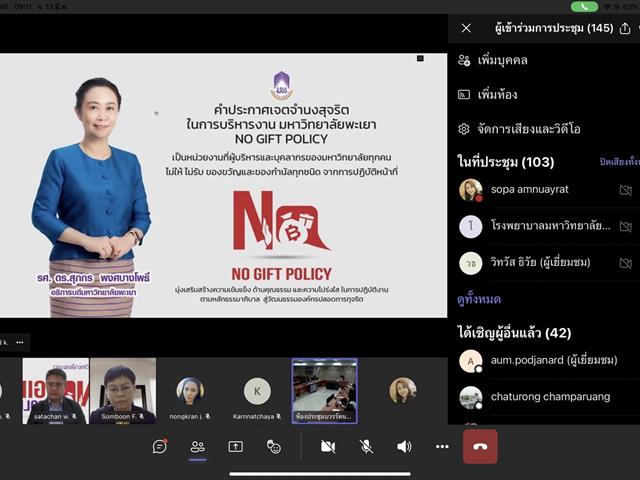Screen dimensions: 640x480
Task: Tap the last avatar tile in participant strip
Action: click(403, 391)
